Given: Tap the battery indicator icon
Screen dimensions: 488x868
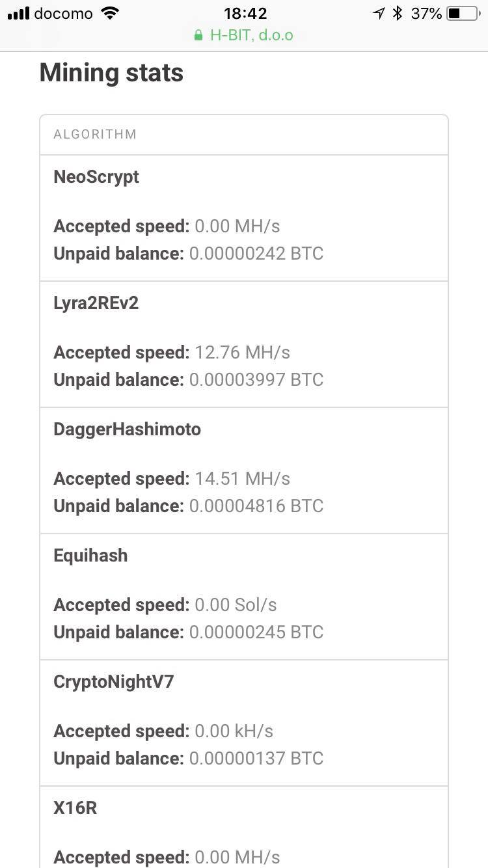Looking at the screenshot, I should tap(462, 13).
